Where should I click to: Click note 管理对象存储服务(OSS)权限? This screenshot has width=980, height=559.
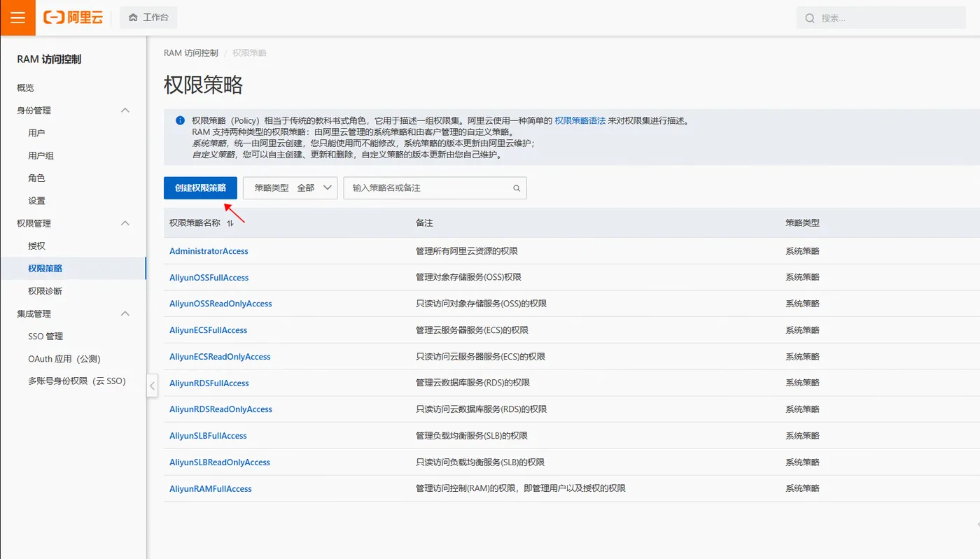click(x=468, y=277)
